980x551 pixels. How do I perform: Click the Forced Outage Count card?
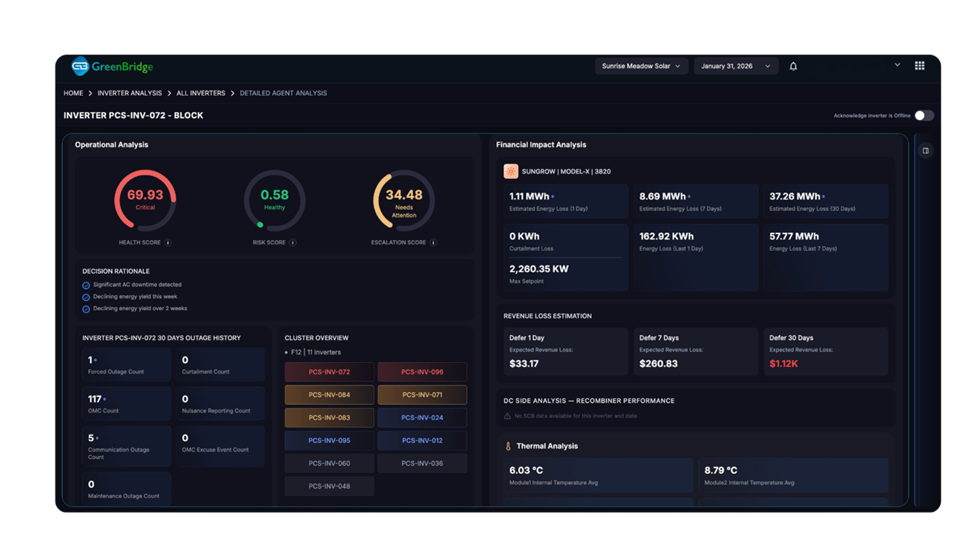[126, 365]
